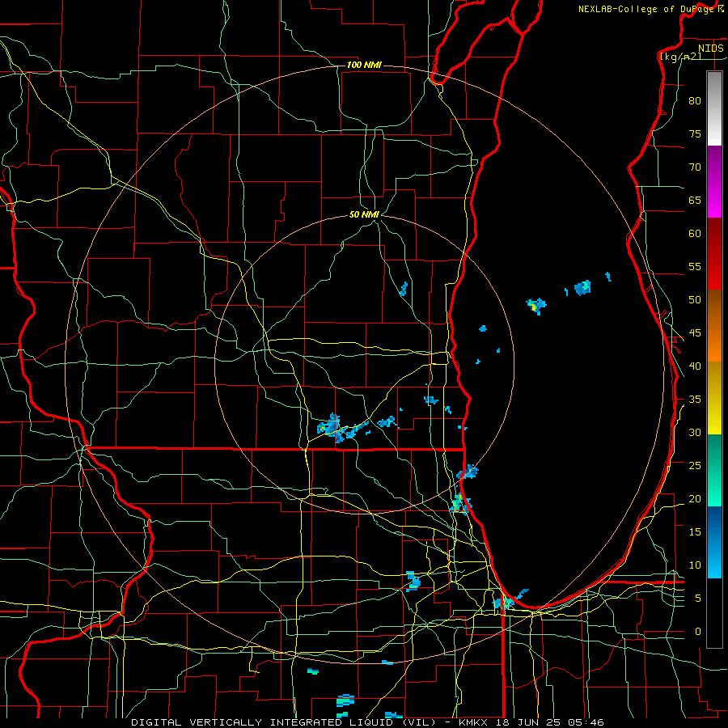
Task: Click the scale value 75
Action: tap(695, 134)
